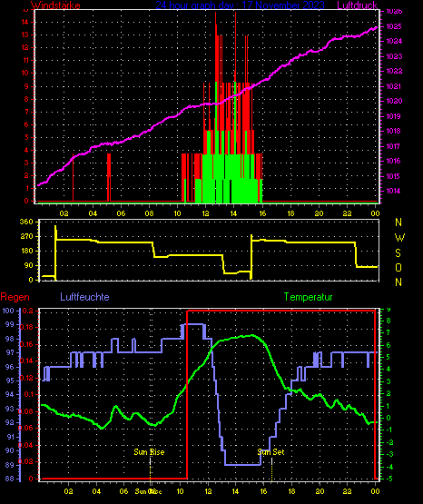Click humidity axis value 100
The image size is (423, 504).
[8, 311]
